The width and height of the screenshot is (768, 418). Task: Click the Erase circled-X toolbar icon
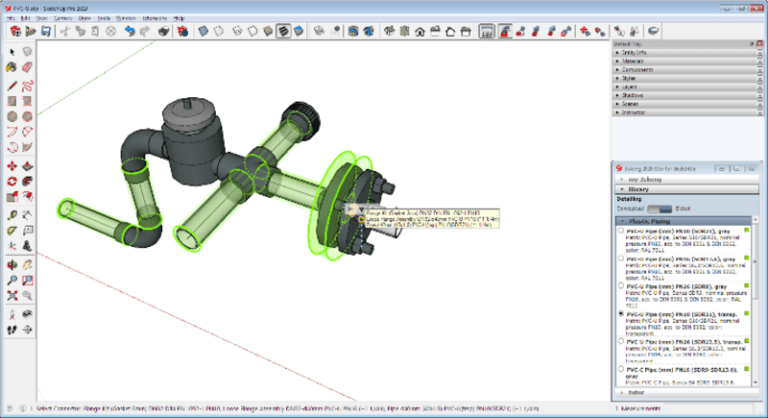click(x=111, y=31)
